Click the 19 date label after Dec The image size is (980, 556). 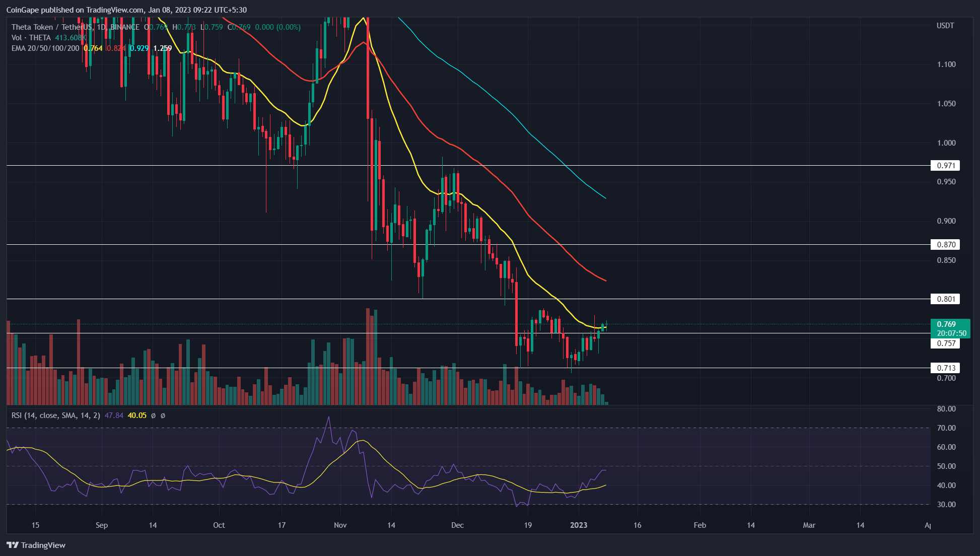coord(528,525)
